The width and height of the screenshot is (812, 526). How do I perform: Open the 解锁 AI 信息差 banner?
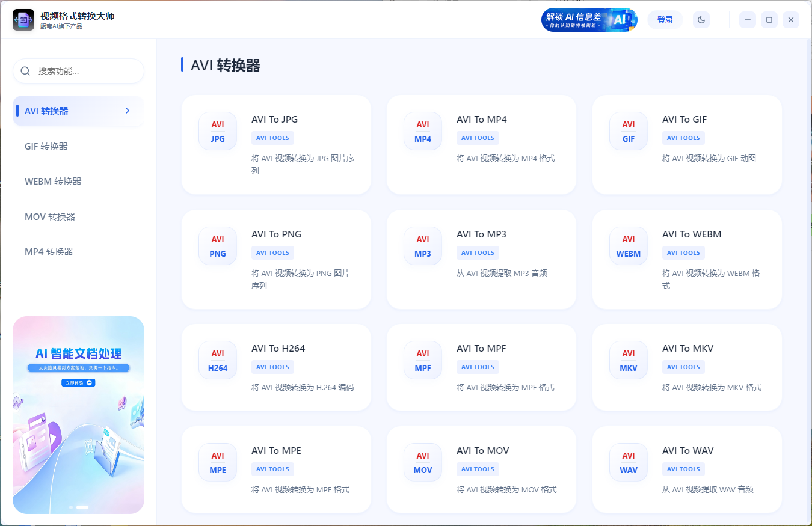click(589, 19)
